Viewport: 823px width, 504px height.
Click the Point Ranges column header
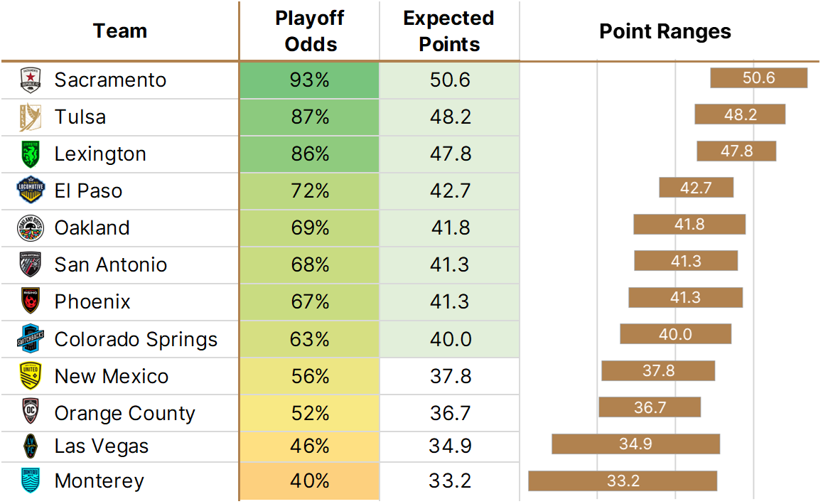[665, 31]
